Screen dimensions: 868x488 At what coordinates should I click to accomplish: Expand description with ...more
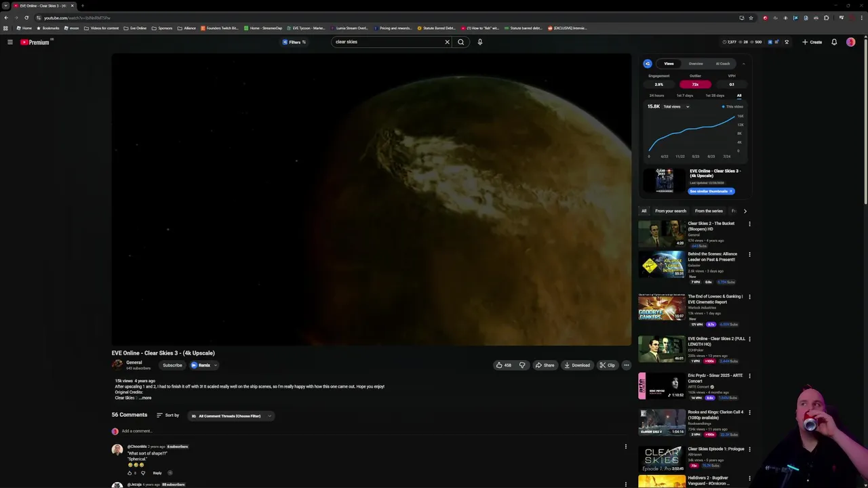click(146, 398)
